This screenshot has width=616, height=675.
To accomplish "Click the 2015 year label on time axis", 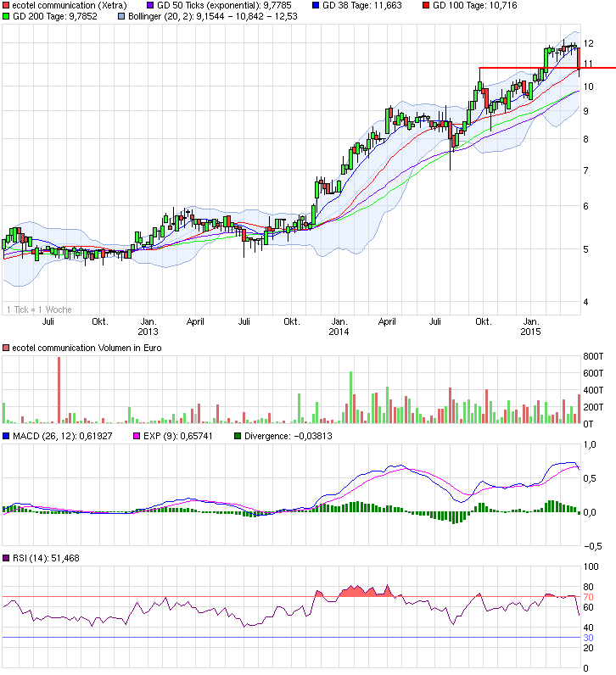I will tap(530, 332).
